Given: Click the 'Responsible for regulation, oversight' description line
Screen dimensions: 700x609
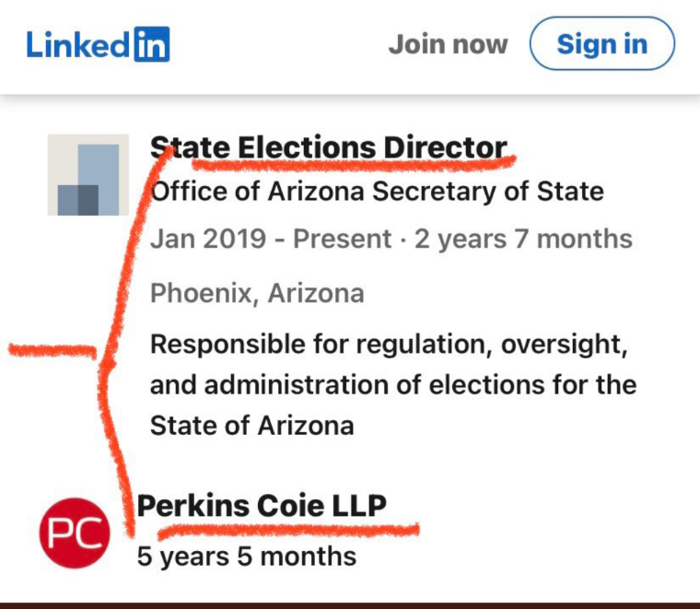Looking at the screenshot, I should (390, 345).
